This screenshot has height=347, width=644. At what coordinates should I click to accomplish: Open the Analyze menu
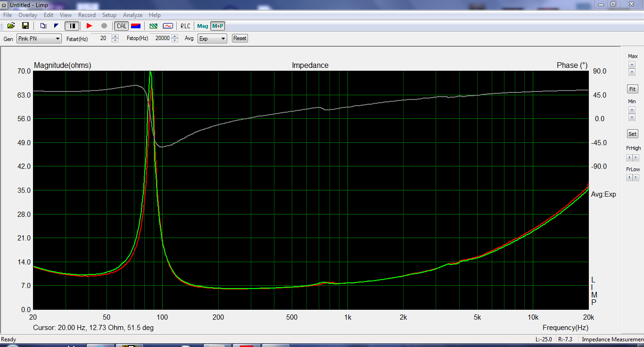pyautogui.click(x=132, y=15)
